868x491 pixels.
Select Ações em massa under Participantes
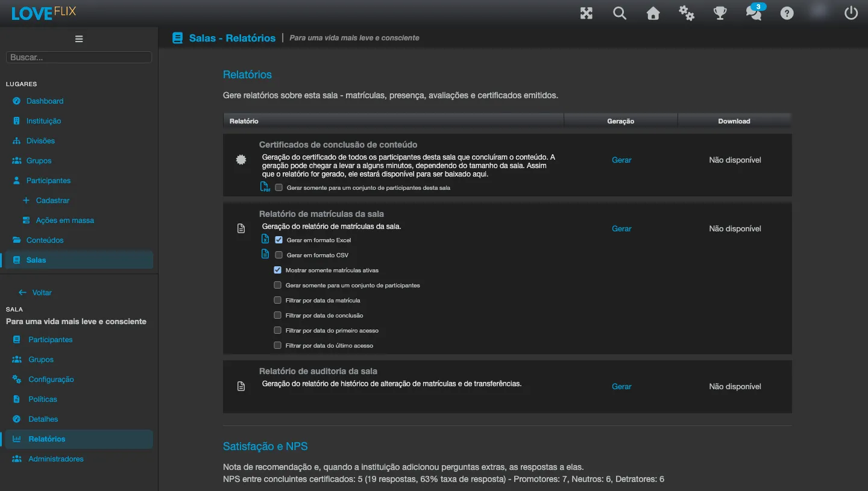click(64, 220)
